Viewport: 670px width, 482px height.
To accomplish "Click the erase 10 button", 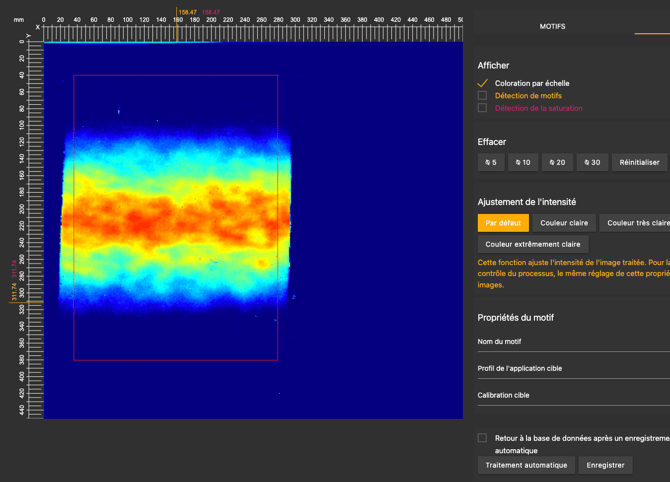I will tap(523, 162).
